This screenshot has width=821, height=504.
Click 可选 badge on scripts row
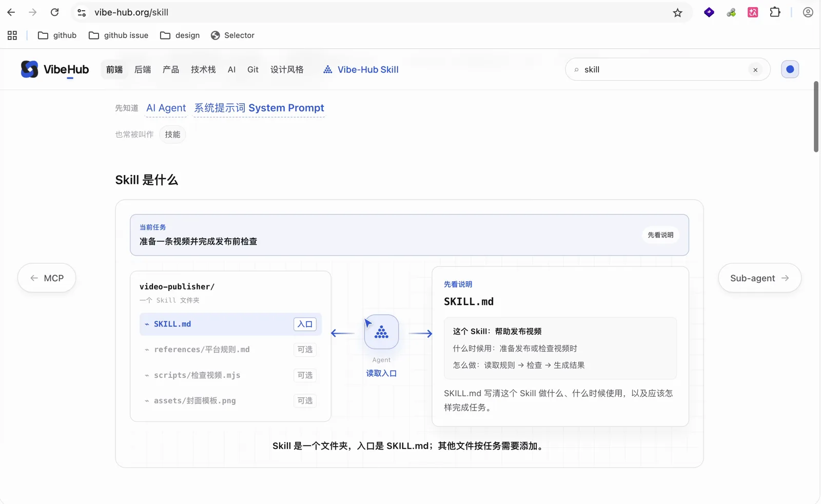[x=305, y=375]
